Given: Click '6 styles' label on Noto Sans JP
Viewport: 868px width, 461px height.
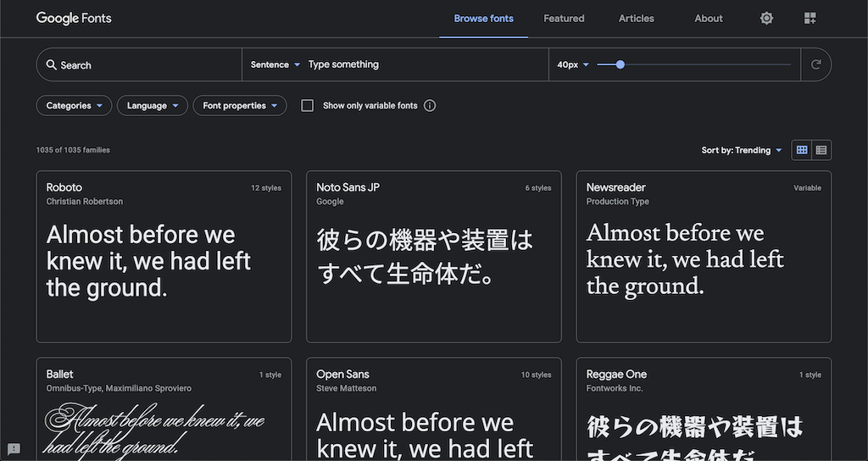Looking at the screenshot, I should coord(538,188).
